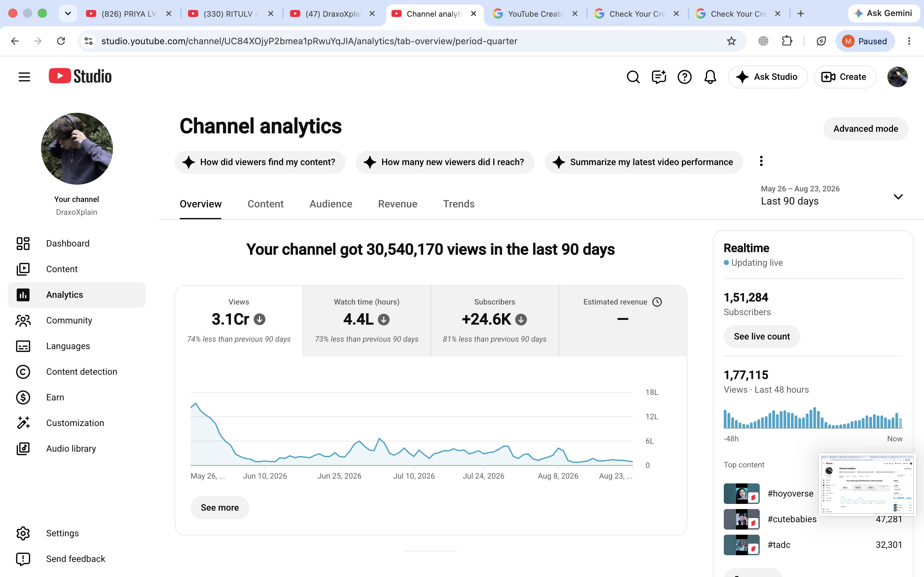Open the three-dot menu beside suggestion chips
This screenshot has height=577, width=924.
click(x=761, y=162)
